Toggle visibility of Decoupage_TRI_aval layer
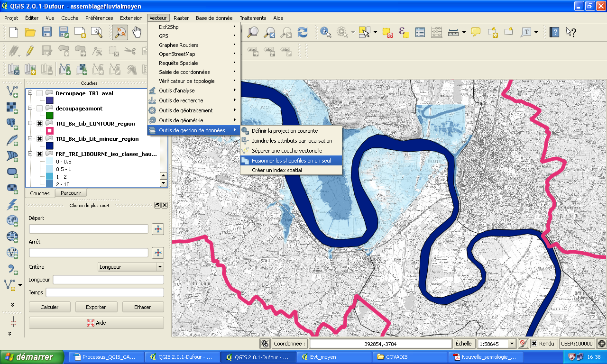This screenshot has height=364, width=607. [40, 93]
